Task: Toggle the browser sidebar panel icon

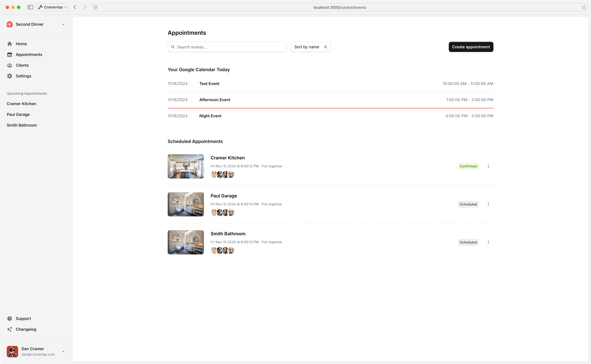Action: pyautogui.click(x=30, y=7)
